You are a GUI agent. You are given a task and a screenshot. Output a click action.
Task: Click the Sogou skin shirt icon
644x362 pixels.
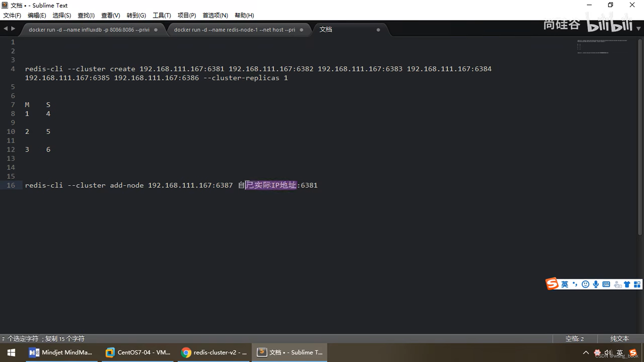pyautogui.click(x=627, y=285)
